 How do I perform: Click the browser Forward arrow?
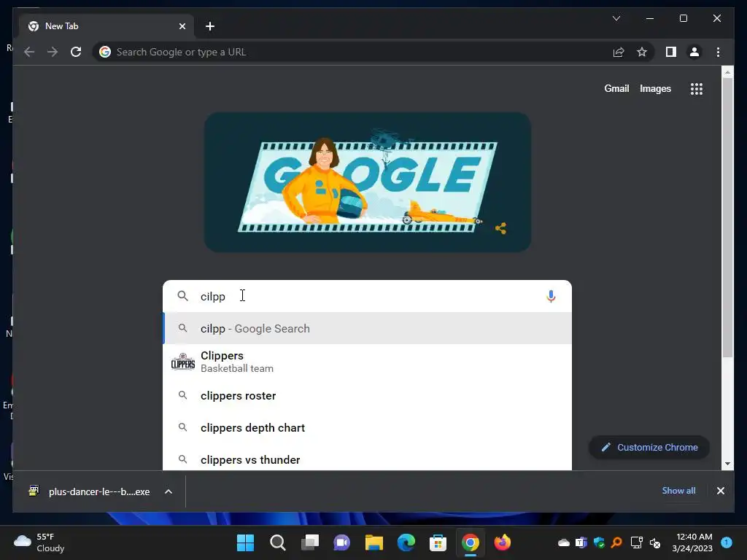[53, 52]
